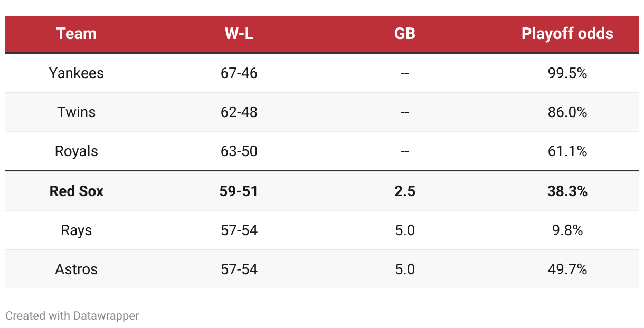This screenshot has width=644, height=328.
Task: Click the Twins 62-48 record cell
Action: coord(239,112)
